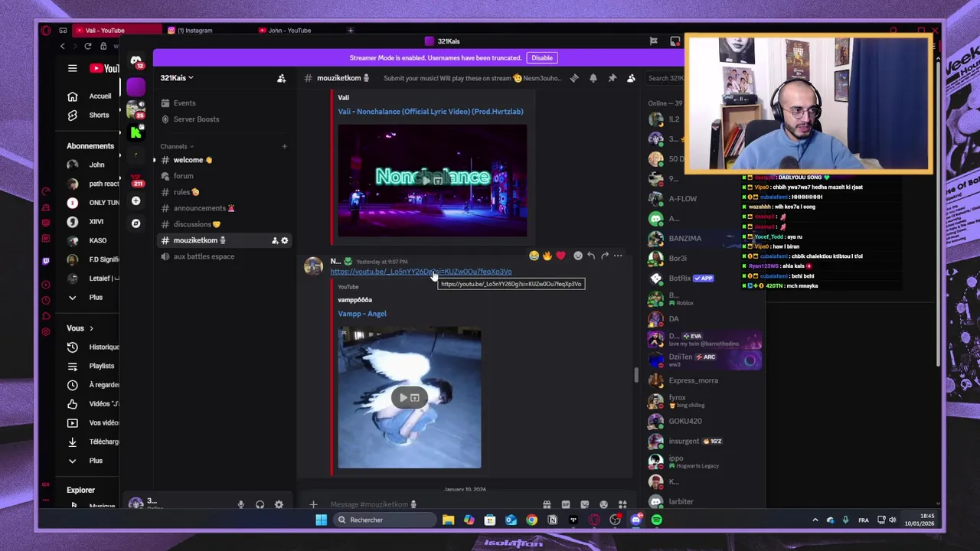Show hidden system tray icons chevron
The image size is (980, 551).
815,520
